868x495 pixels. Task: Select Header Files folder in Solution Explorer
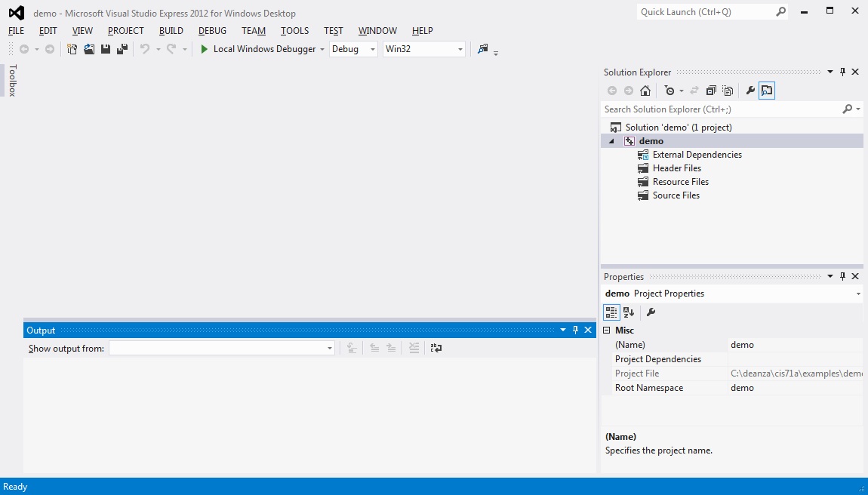(677, 168)
